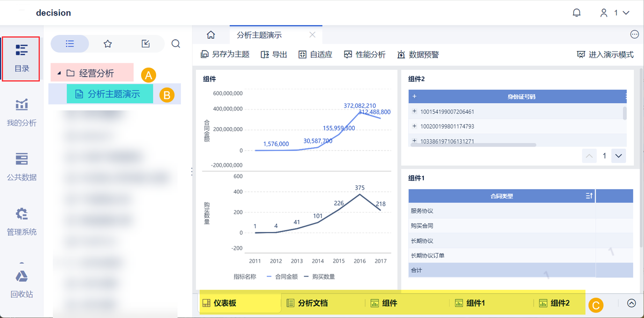Select the 购买合同 cell

click(502, 226)
